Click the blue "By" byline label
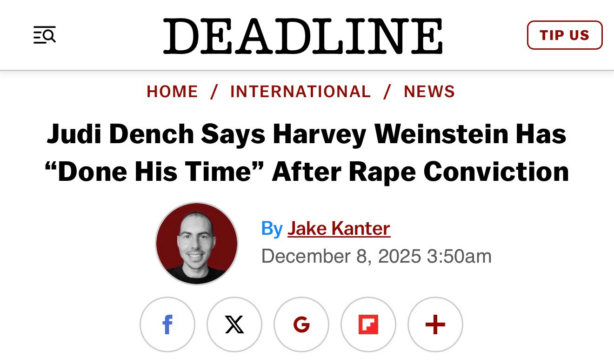The width and height of the screenshot is (614, 364). (x=272, y=228)
